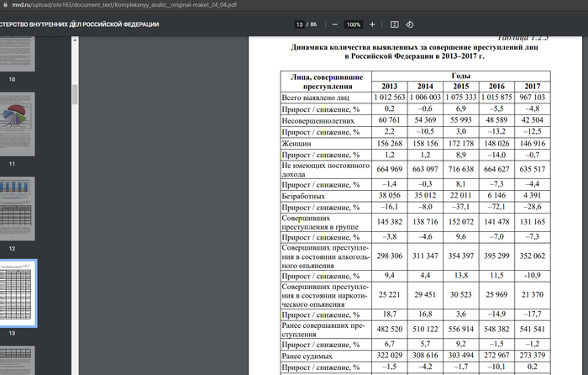Click the 'Ранее судимых' row label

tap(307, 357)
